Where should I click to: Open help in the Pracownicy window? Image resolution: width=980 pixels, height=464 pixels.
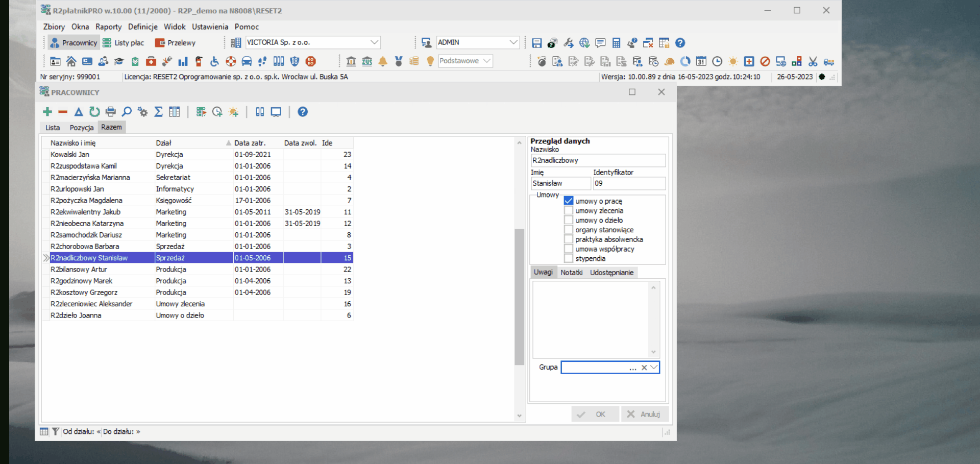[303, 112]
